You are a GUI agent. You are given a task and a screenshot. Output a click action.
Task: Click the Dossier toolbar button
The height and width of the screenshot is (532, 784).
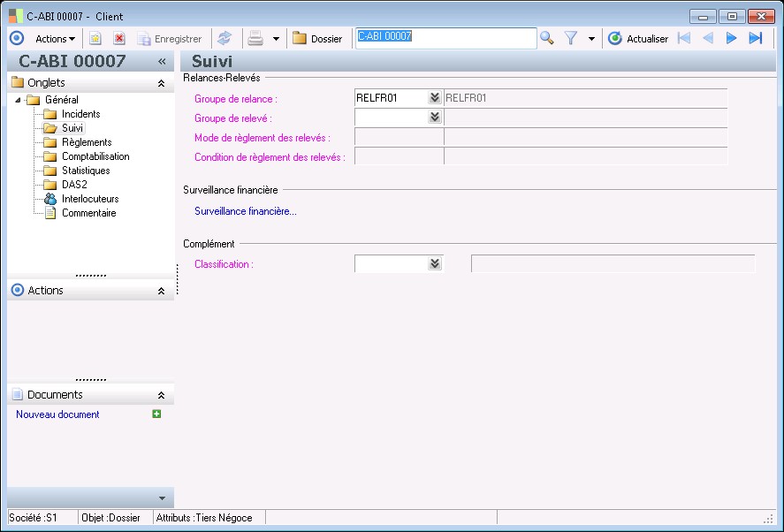pyautogui.click(x=317, y=39)
